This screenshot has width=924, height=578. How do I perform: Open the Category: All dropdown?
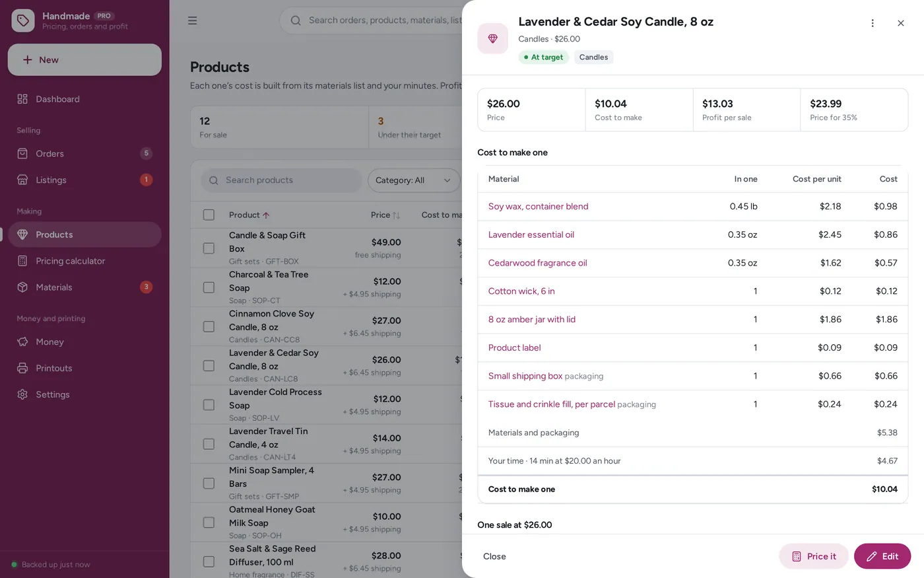tap(414, 180)
